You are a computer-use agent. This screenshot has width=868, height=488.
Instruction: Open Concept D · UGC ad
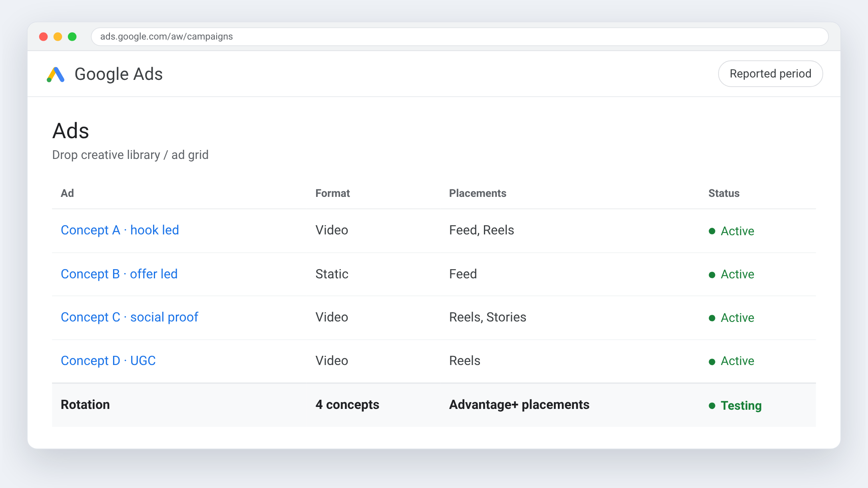coord(108,361)
